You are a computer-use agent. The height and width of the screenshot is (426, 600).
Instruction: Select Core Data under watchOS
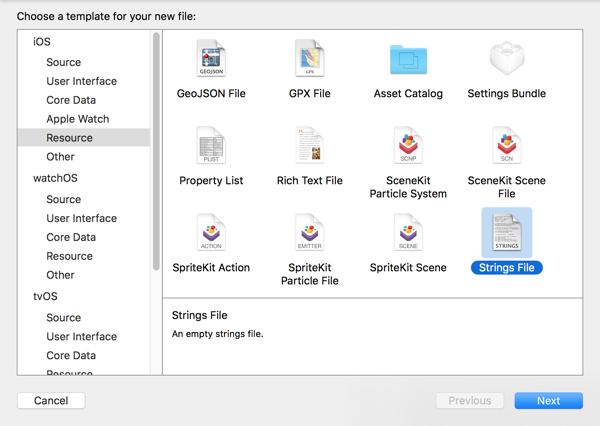click(x=71, y=237)
